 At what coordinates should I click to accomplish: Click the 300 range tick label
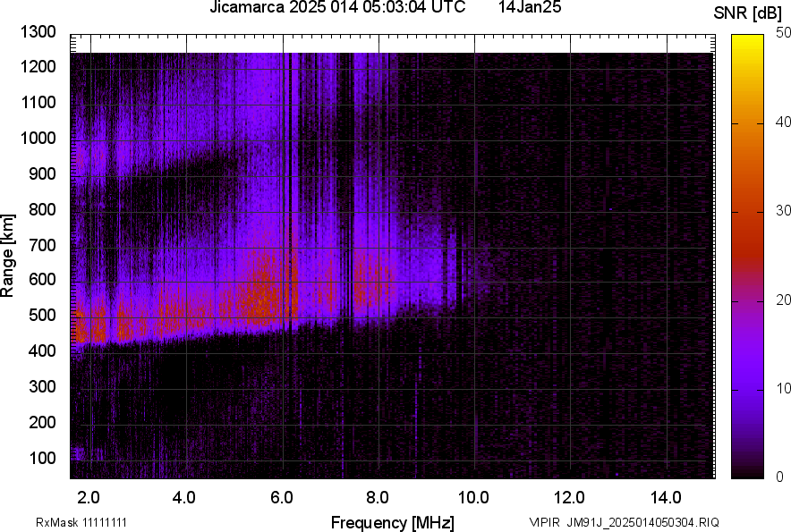(x=42, y=386)
